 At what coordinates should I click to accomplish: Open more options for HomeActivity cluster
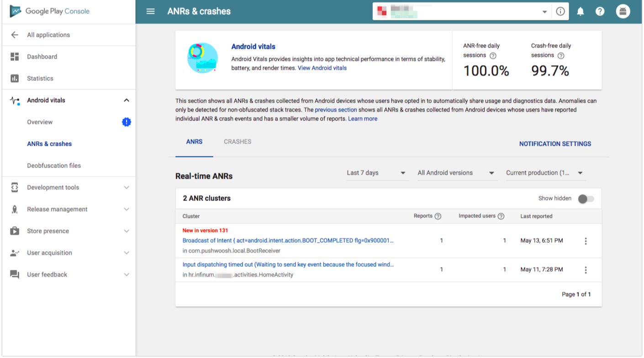click(586, 270)
